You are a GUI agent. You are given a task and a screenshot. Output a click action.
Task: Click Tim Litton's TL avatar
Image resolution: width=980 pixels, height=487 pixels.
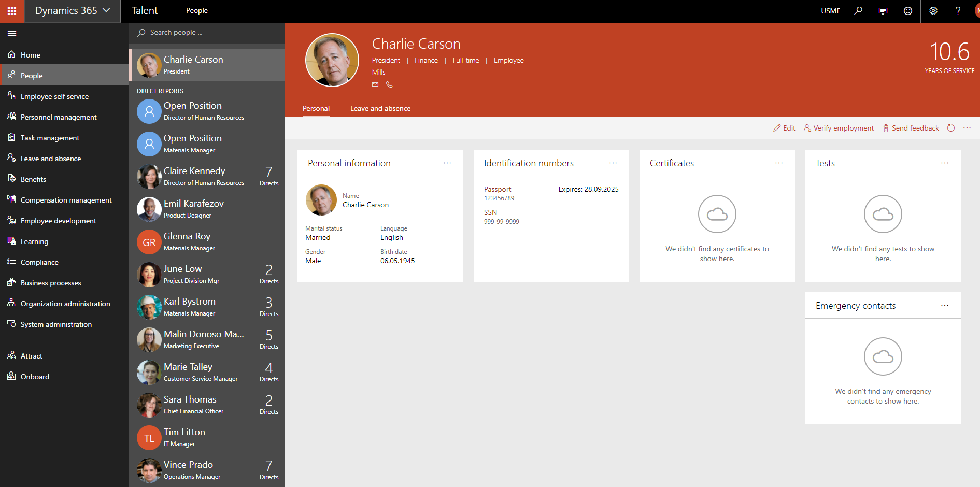click(x=149, y=438)
